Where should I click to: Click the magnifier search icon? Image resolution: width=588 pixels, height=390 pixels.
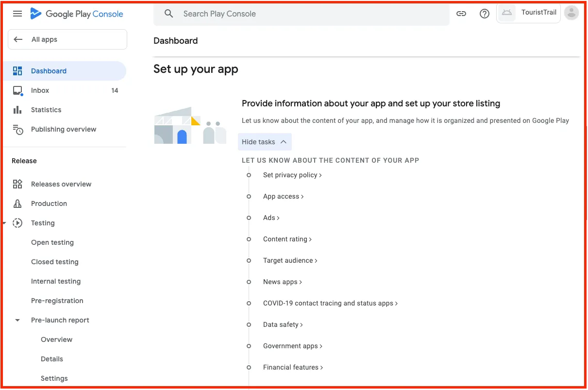pos(169,14)
